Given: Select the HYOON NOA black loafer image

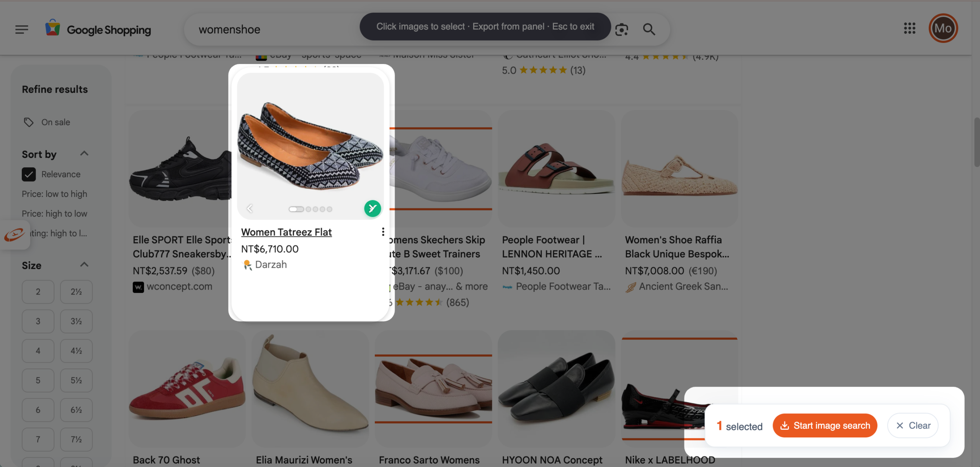Looking at the screenshot, I should 556,389.
